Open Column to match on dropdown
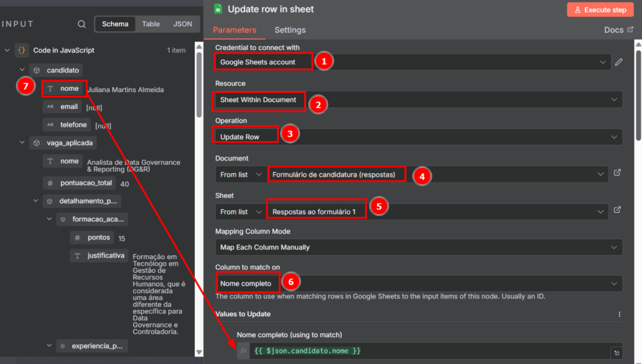 [418, 283]
